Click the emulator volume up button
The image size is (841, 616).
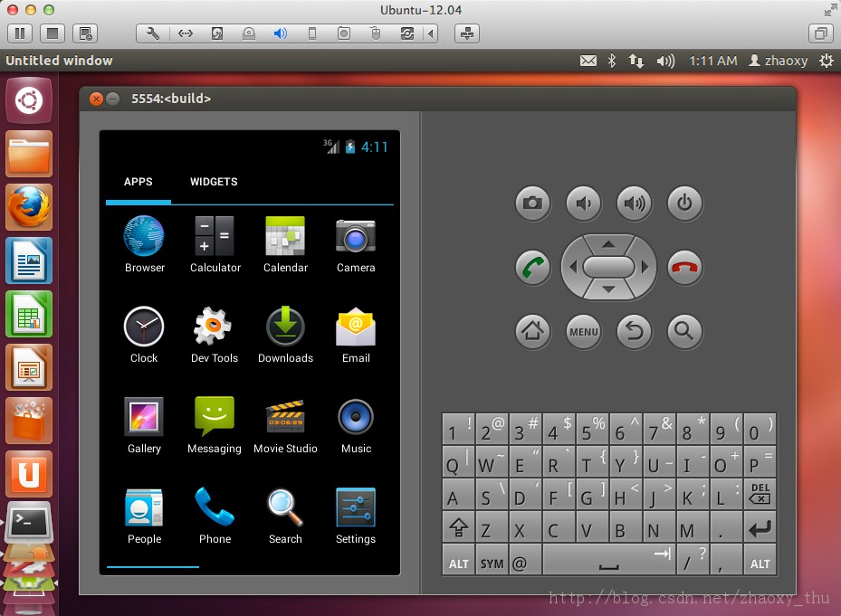(x=634, y=204)
